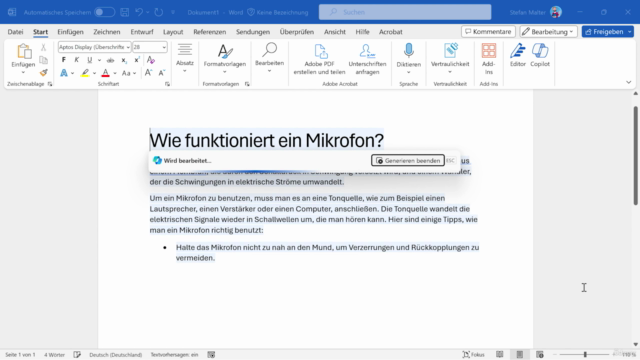This screenshot has width=640, height=360.
Task: Increase font size with A-up icon
Action: 148,73
